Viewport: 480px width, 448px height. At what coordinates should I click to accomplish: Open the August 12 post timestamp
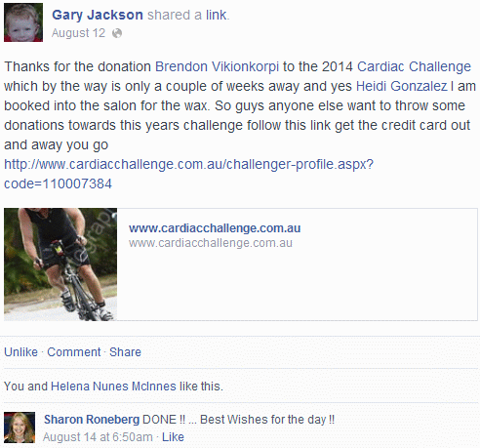(x=78, y=33)
